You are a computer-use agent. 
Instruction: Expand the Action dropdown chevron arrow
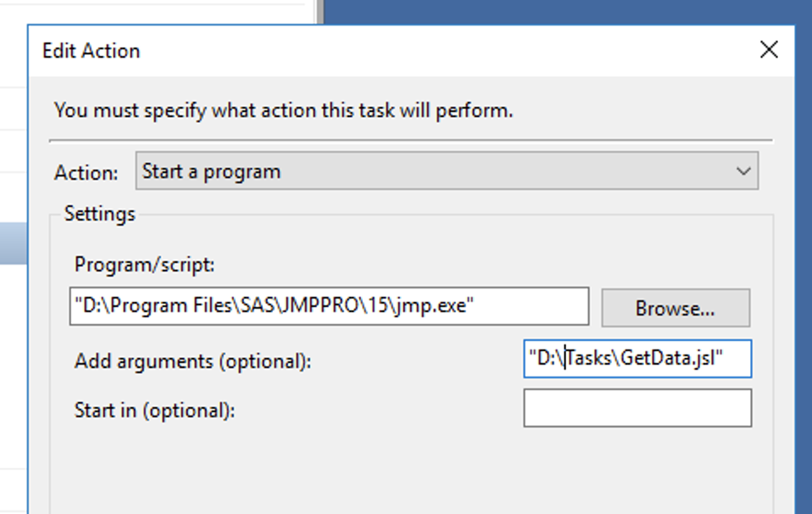click(743, 171)
